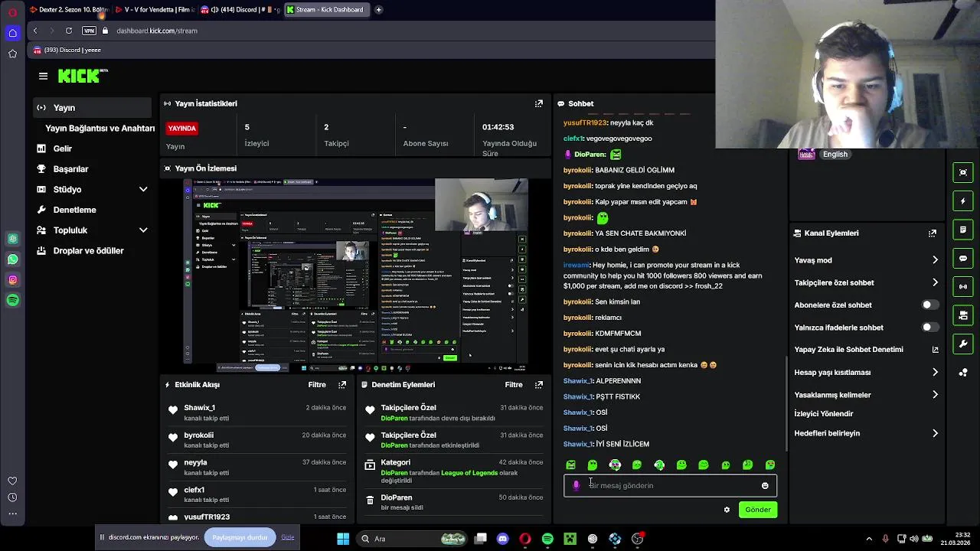This screenshot has width=980, height=551.
Task: Switch to the Dexter 2. Sezon browser tab
Action: [69, 10]
